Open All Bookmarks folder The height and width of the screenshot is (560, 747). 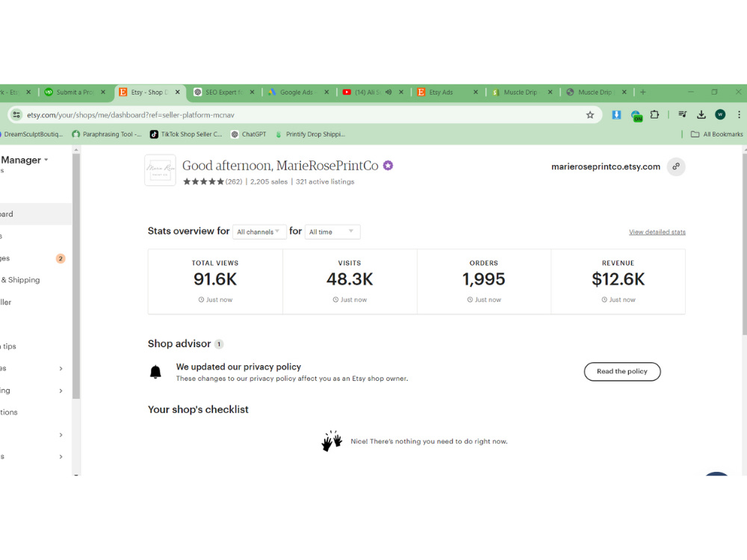tap(717, 134)
